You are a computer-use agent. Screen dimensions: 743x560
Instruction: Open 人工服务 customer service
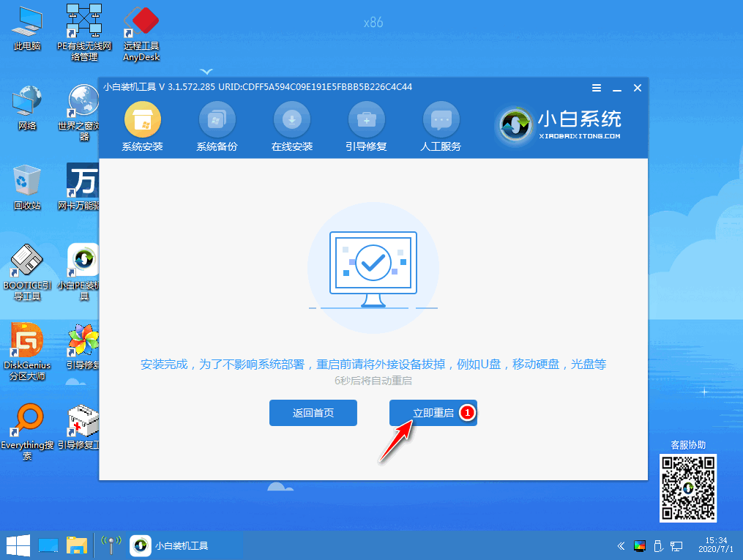pos(441,124)
